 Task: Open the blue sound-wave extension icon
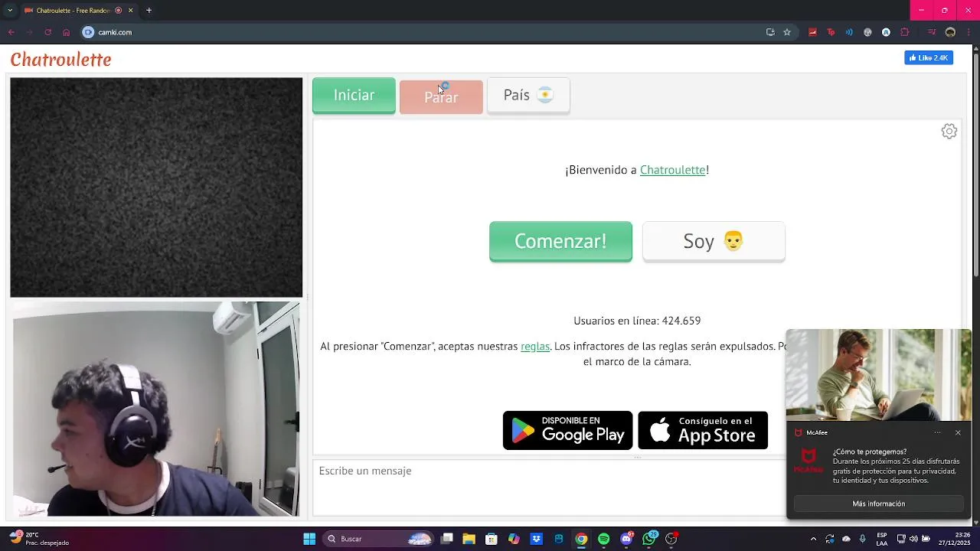[x=849, y=32]
